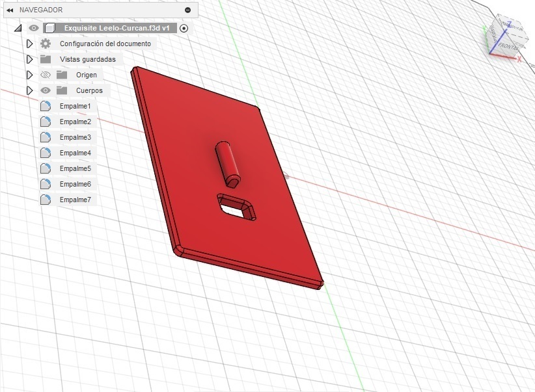Select the red plate's top face
The image size is (535, 392).
[x=191, y=137]
